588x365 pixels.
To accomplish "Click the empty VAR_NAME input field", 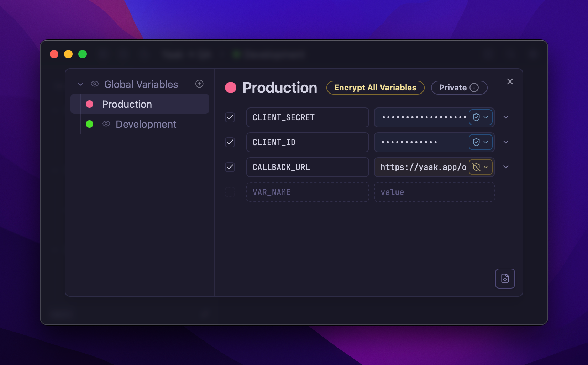I will click(x=307, y=192).
